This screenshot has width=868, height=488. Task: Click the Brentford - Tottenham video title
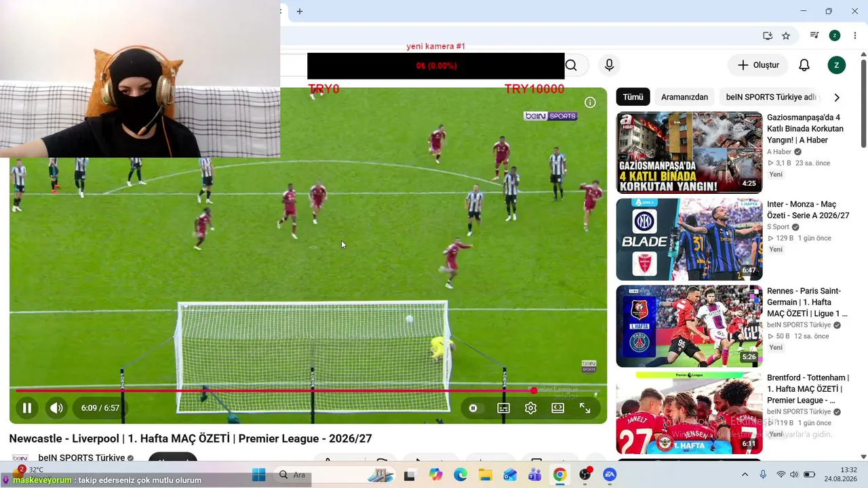pos(808,389)
